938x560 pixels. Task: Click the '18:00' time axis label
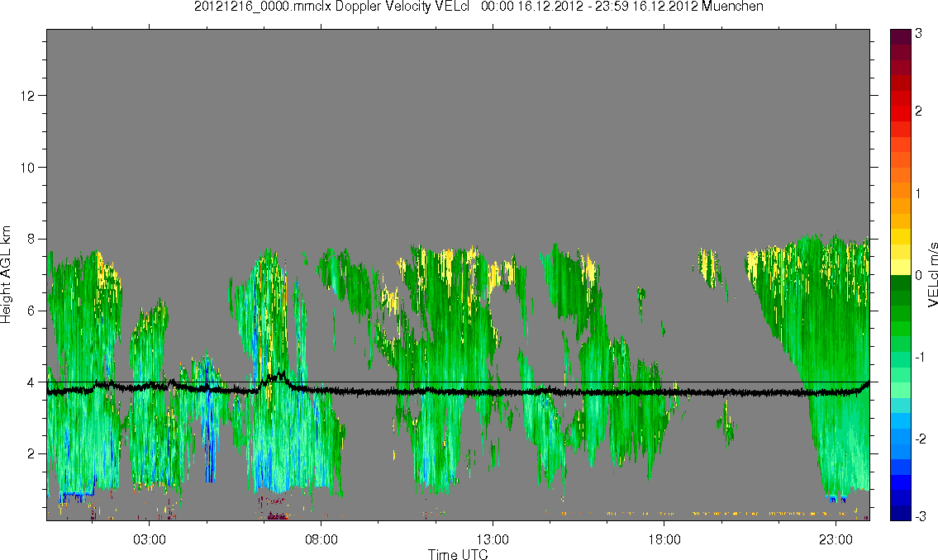pos(664,539)
